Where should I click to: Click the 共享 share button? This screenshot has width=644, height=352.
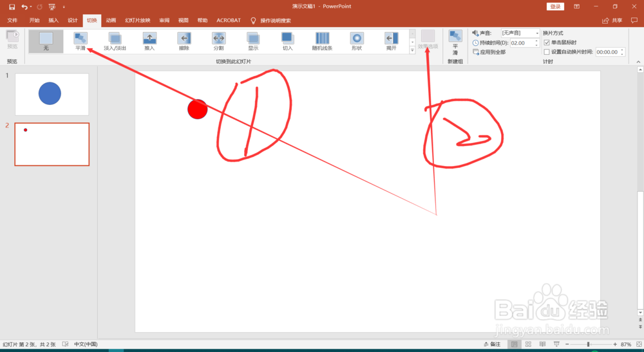[612, 20]
